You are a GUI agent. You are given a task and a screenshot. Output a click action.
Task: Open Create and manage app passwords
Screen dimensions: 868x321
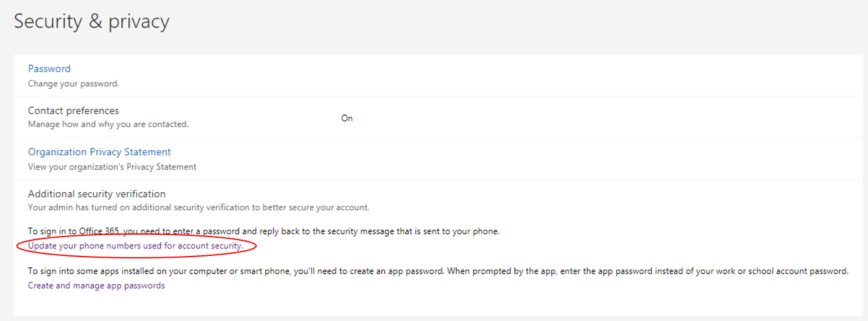pyautogui.click(x=96, y=285)
